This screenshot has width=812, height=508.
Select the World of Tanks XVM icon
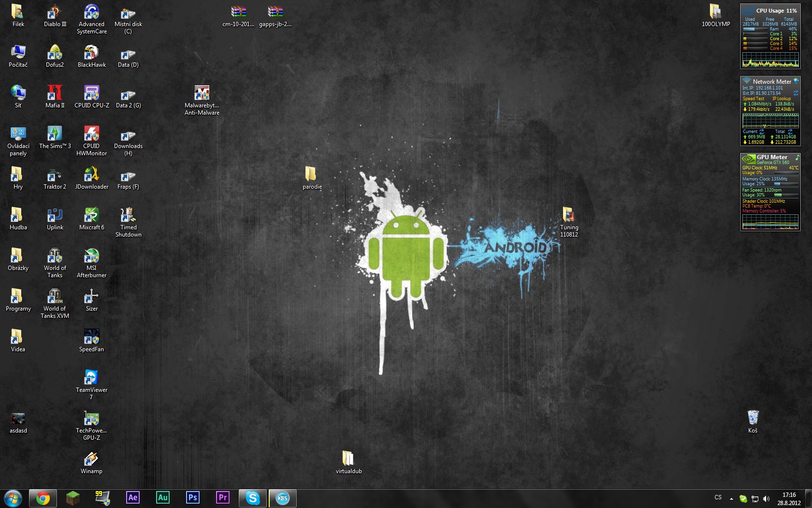point(55,304)
